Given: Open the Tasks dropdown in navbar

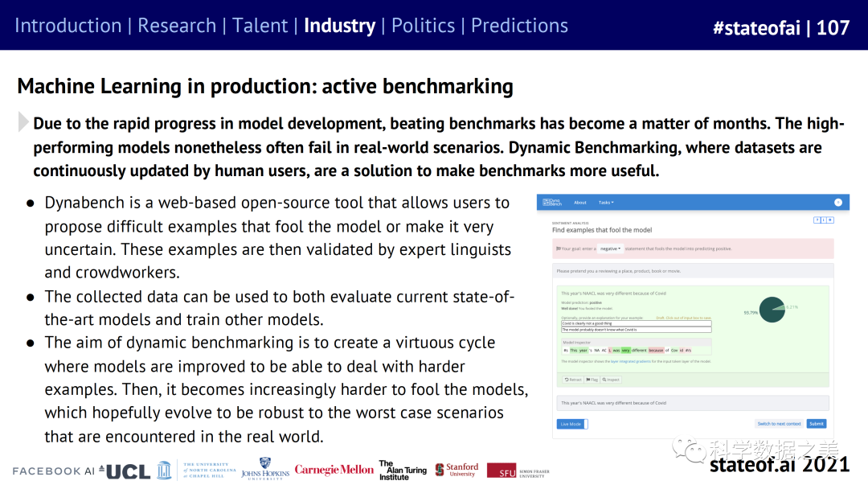Looking at the screenshot, I should tap(606, 203).
